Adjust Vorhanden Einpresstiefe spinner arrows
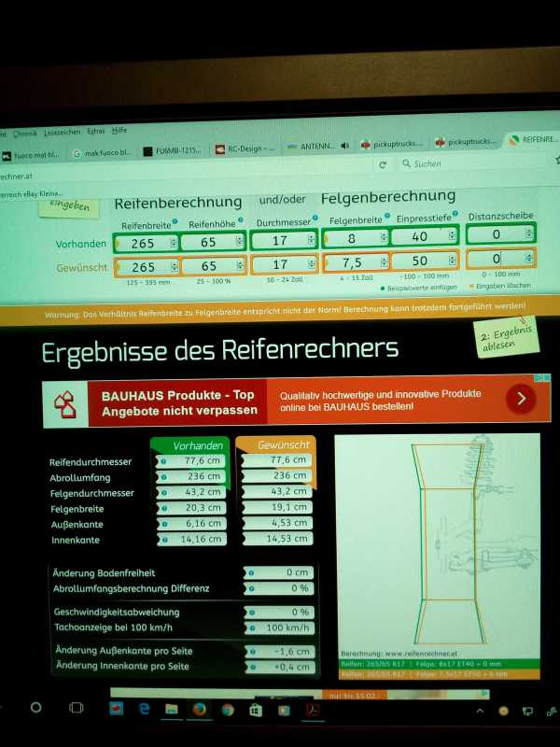 [x=452, y=235]
